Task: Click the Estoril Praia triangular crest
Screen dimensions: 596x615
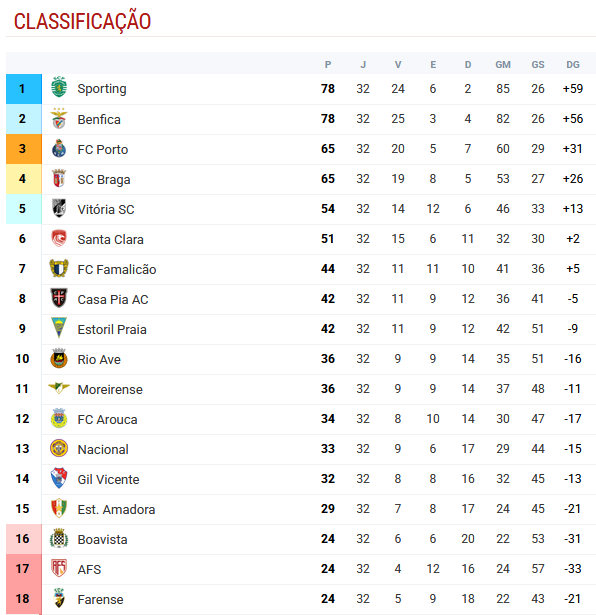Action: tap(59, 328)
